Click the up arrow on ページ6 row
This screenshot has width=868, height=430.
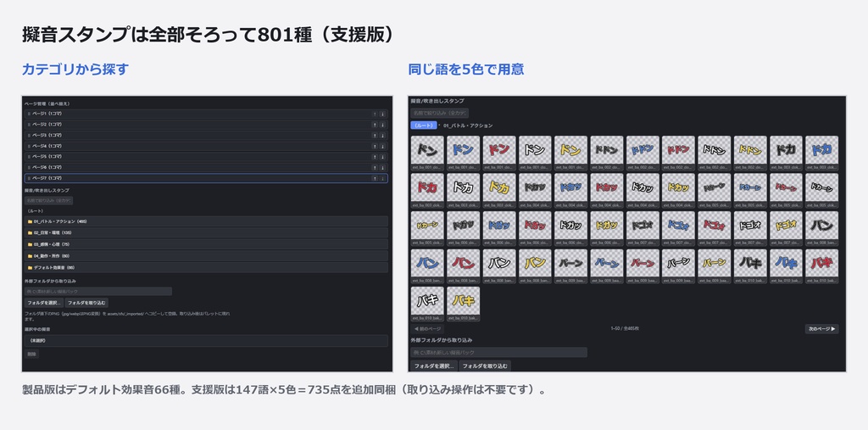click(375, 167)
